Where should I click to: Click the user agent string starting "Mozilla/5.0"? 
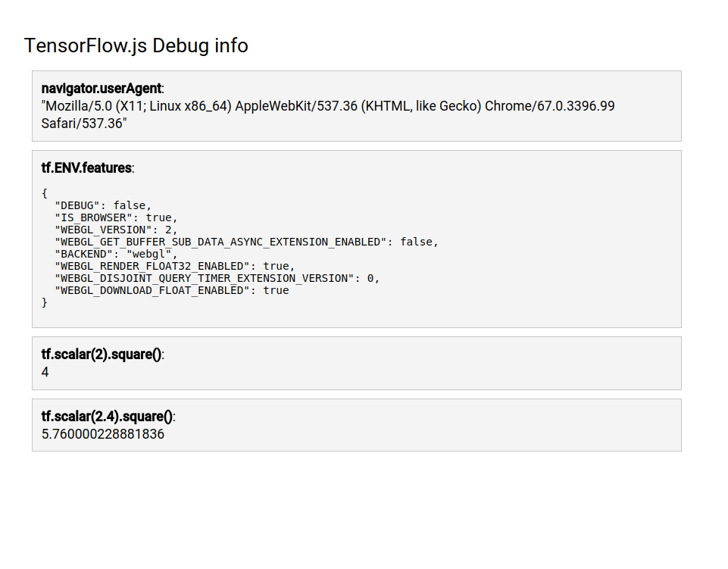tap(328, 114)
